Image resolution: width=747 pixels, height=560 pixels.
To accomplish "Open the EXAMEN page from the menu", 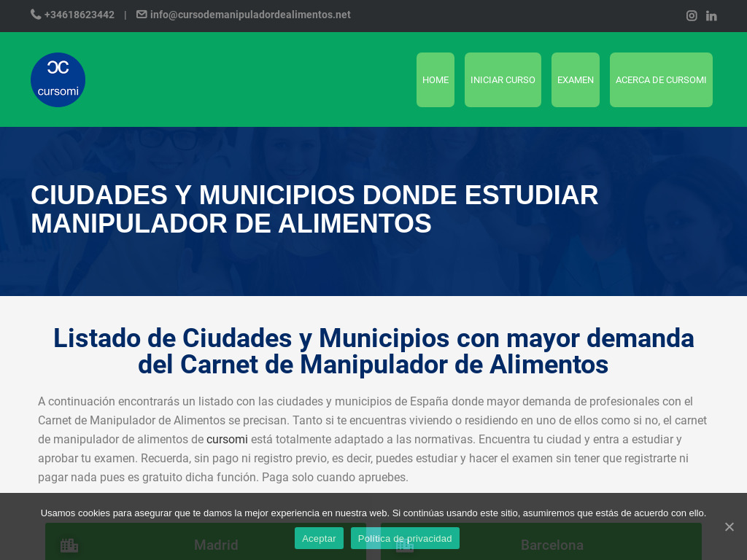I will coord(575,79).
